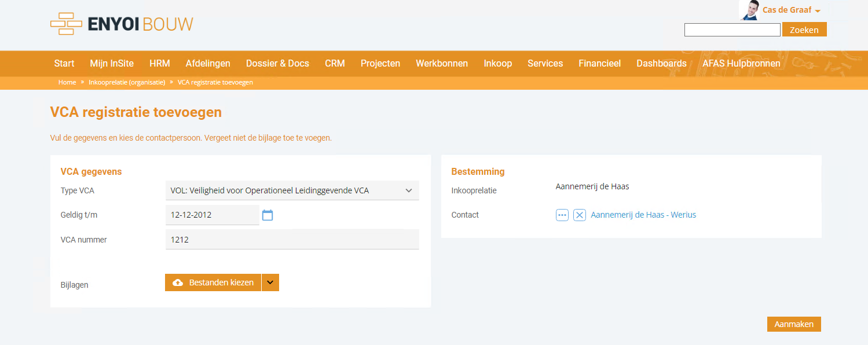Viewport: 868px width, 345px height.
Task: Click the contact lookup ellipsis icon
Action: click(562, 215)
